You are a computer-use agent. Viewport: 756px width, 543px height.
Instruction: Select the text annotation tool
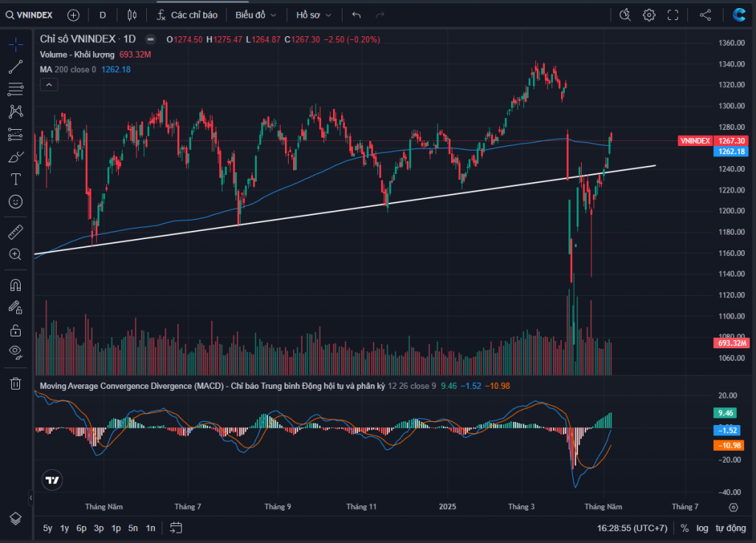(16, 179)
